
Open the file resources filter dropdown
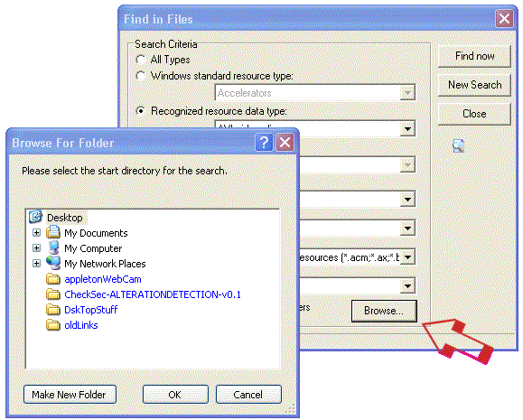(x=407, y=257)
